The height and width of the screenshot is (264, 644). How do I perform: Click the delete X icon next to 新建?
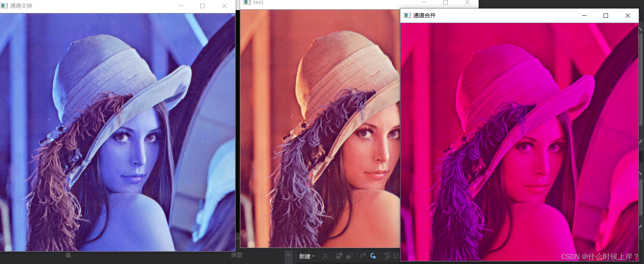(x=325, y=256)
